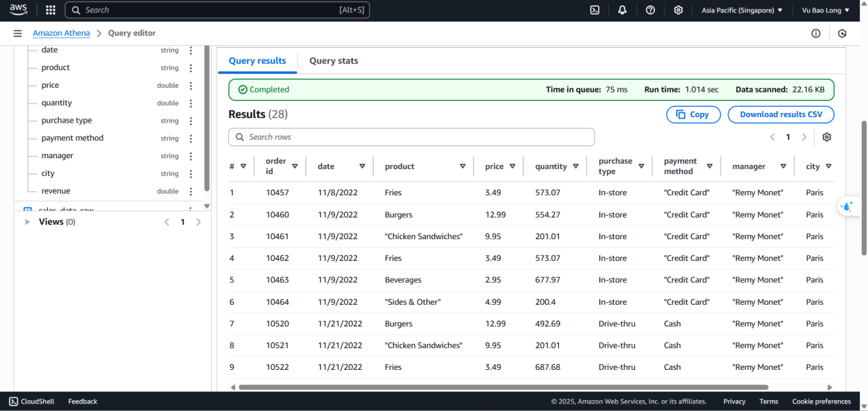Click the left schema panel scrollbar
The height and width of the screenshot is (411, 868).
[207, 118]
